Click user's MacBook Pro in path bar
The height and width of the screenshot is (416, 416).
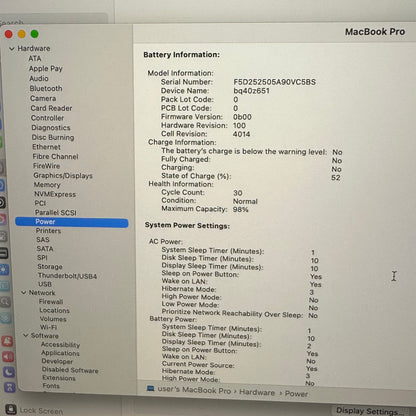click(194, 390)
